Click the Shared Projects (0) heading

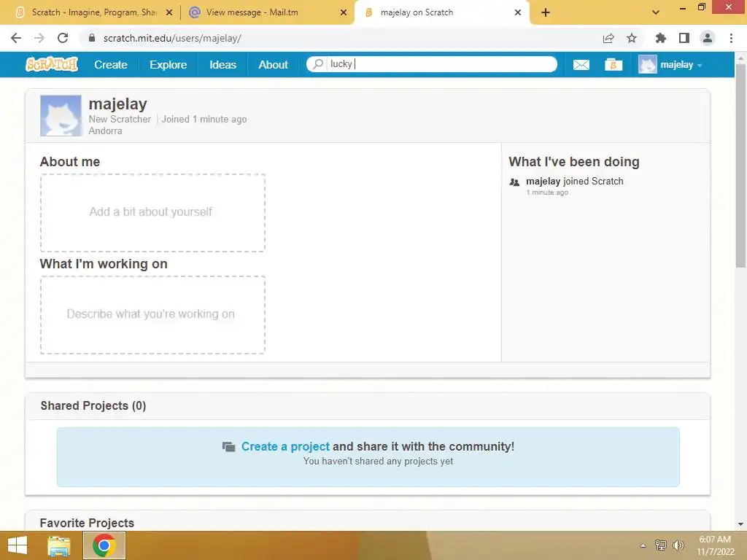pyautogui.click(x=93, y=405)
